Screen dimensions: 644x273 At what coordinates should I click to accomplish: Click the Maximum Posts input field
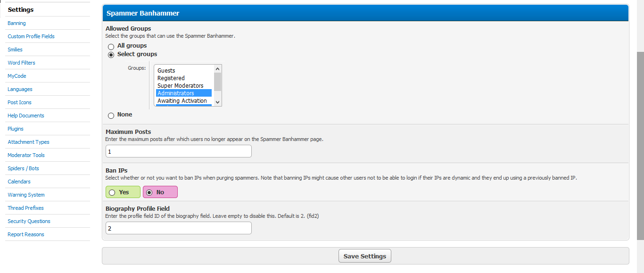coord(179,151)
